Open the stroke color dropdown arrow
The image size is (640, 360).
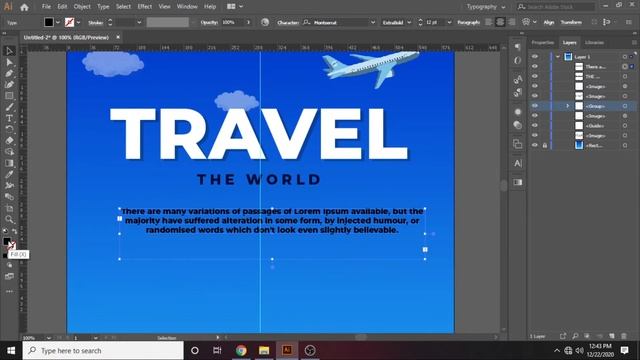[78, 22]
